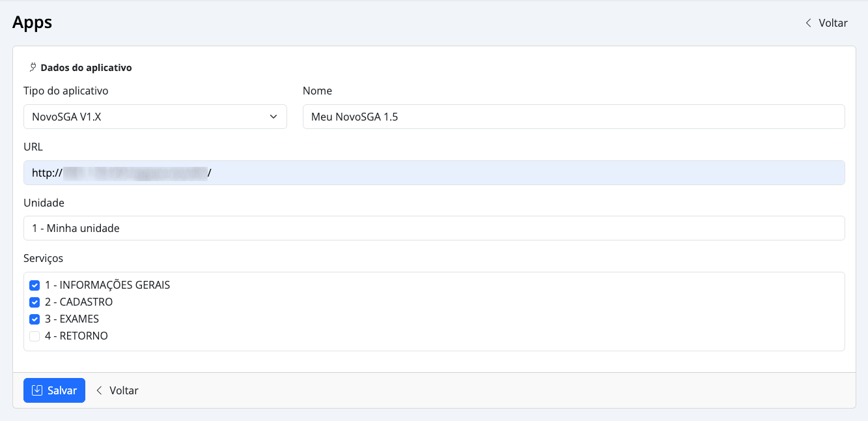This screenshot has height=421, width=868.
Task: Click the top-right Voltar chevron icon
Action: [x=808, y=23]
